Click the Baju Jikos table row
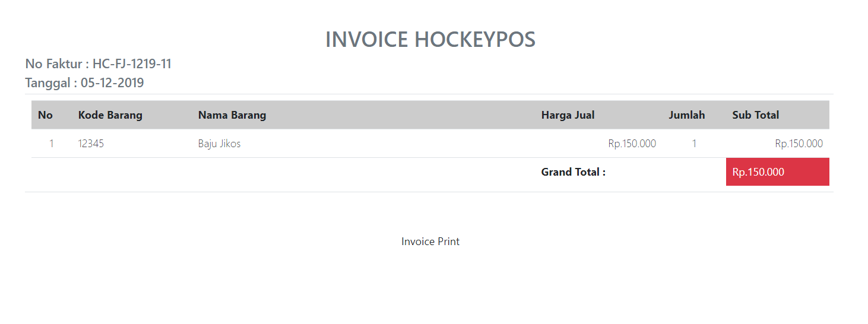868x324 pixels. tap(430, 144)
